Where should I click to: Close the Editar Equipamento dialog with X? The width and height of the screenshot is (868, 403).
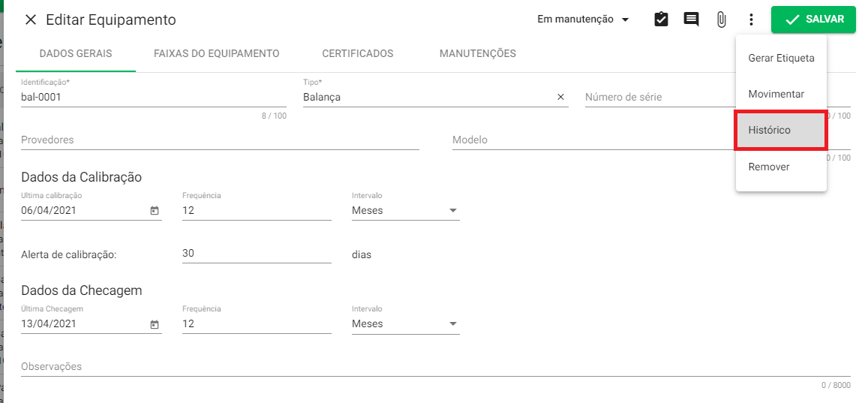[31, 20]
